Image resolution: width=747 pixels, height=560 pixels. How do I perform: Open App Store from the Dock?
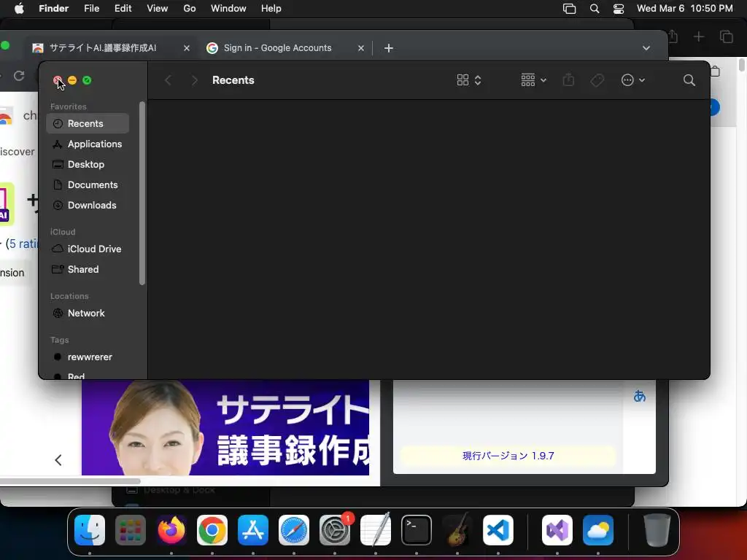(x=253, y=530)
